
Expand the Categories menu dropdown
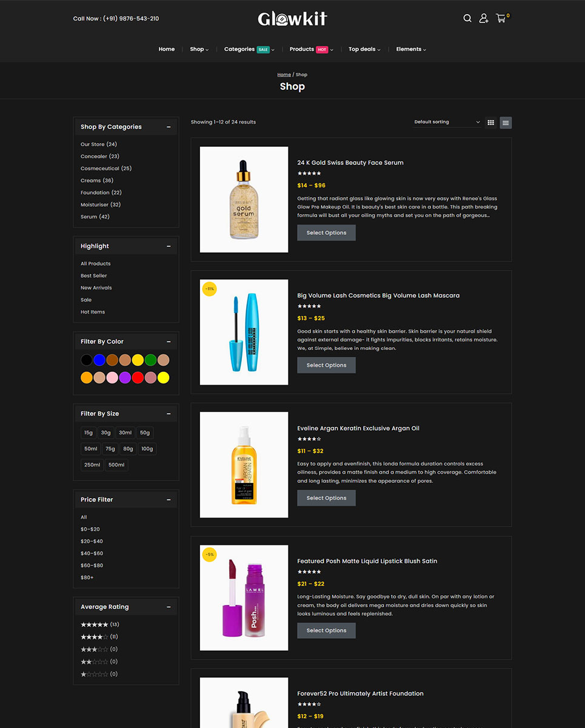tap(249, 49)
